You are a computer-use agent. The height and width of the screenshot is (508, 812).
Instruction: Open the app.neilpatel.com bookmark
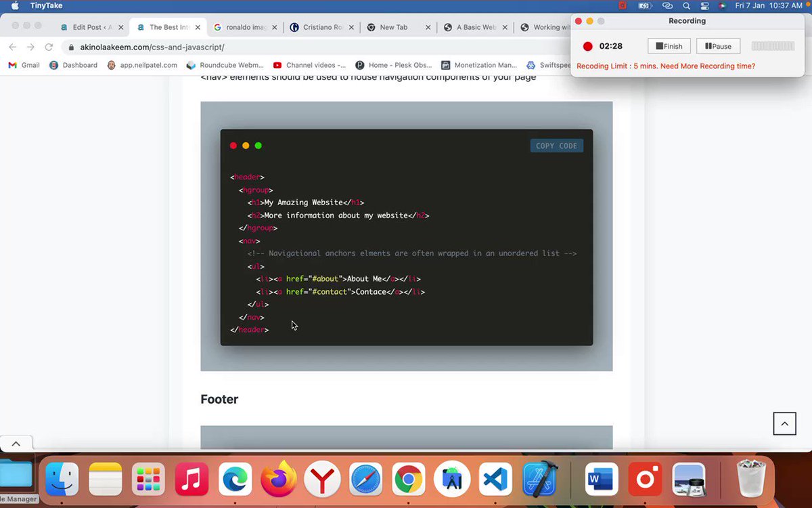pyautogui.click(x=142, y=65)
